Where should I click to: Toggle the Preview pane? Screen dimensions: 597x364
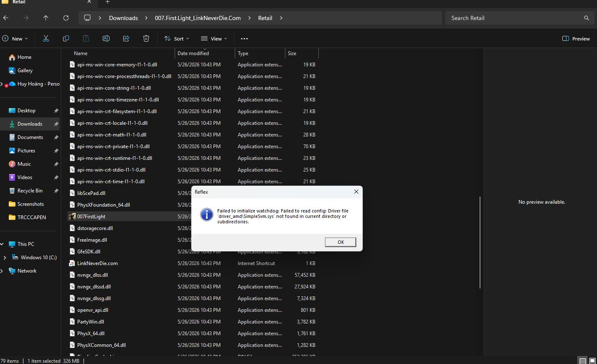tap(576, 38)
